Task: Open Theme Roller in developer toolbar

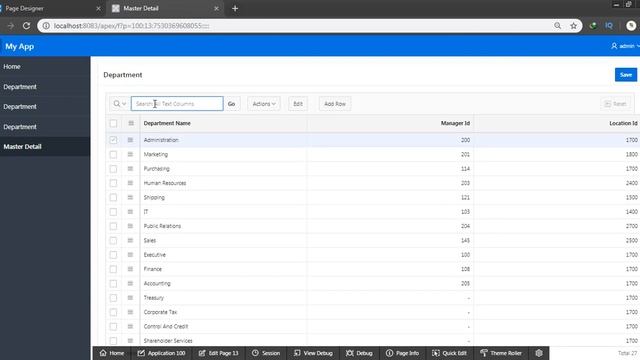Action: pyautogui.click(x=501, y=353)
